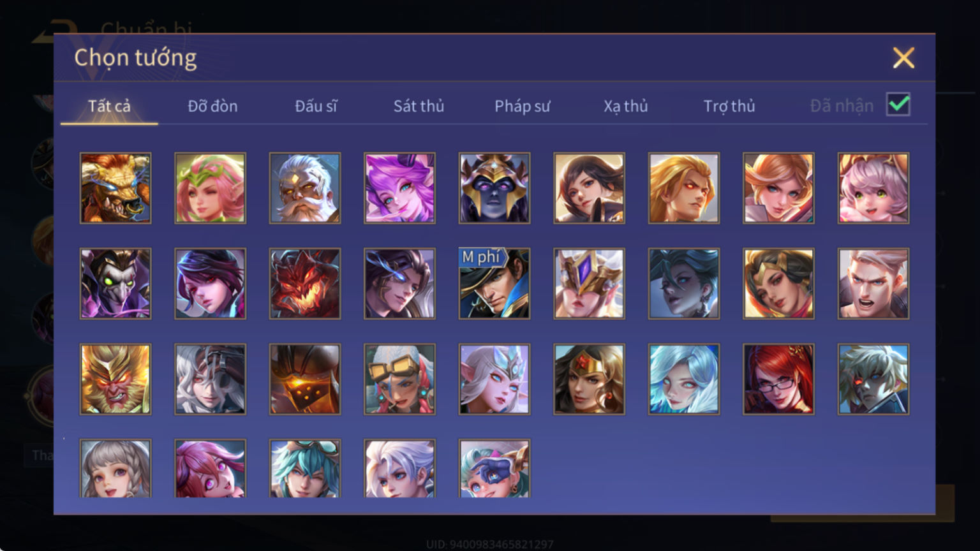Toggle the Đã nhận checkbox
The image size is (980, 551).
pos(898,105)
